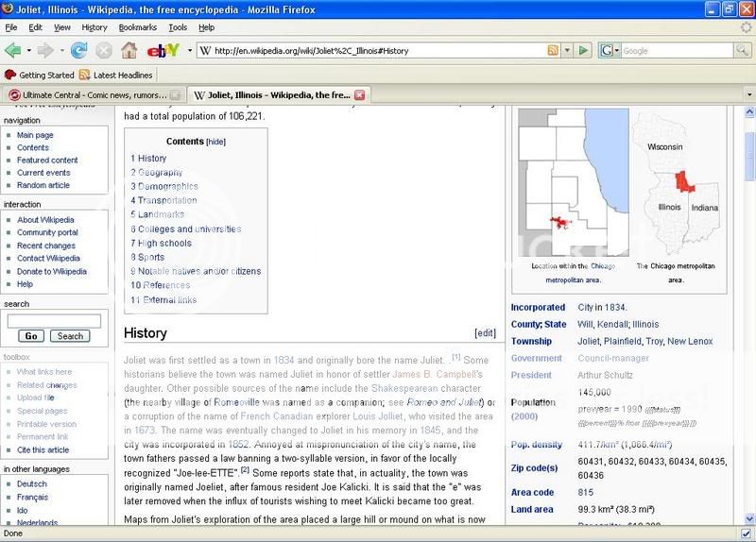Follow the Romeoville link in History text

click(237, 402)
